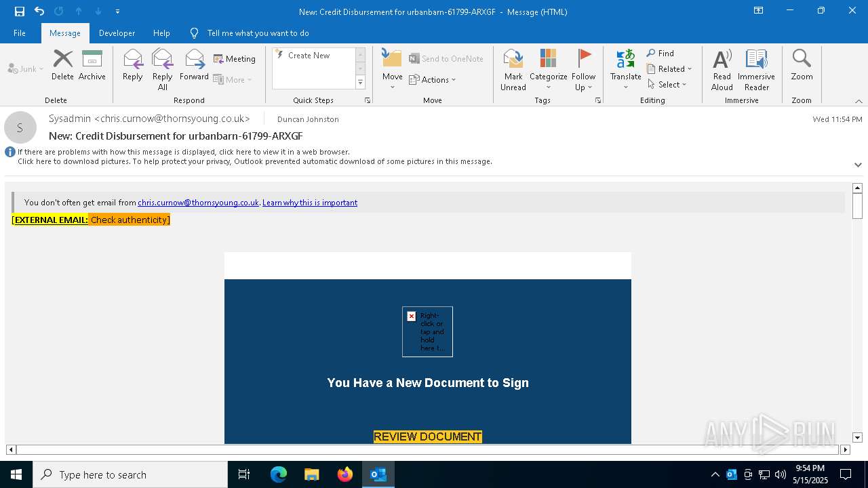Open the Quick Steps dialog launcher

point(368,100)
